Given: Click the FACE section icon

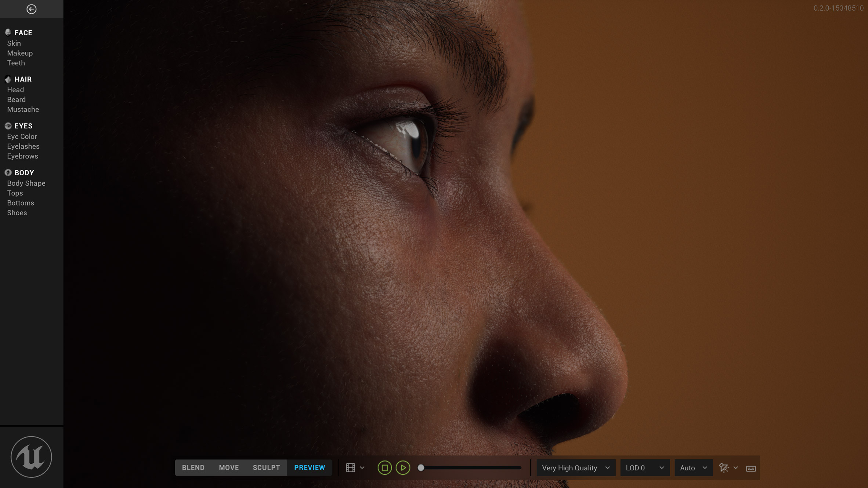Looking at the screenshot, I should click(x=8, y=32).
